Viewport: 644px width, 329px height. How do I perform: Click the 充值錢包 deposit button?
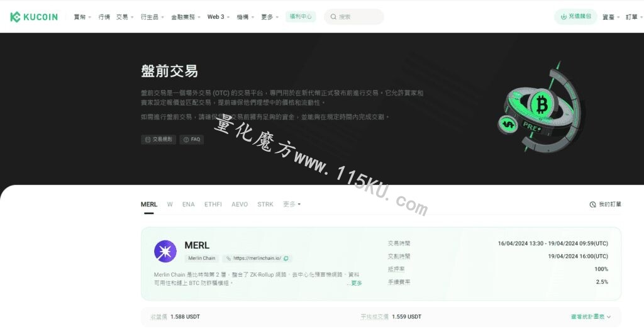[575, 16]
